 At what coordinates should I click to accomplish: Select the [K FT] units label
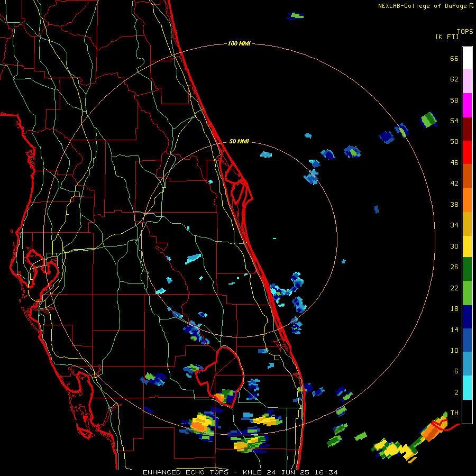447,36
